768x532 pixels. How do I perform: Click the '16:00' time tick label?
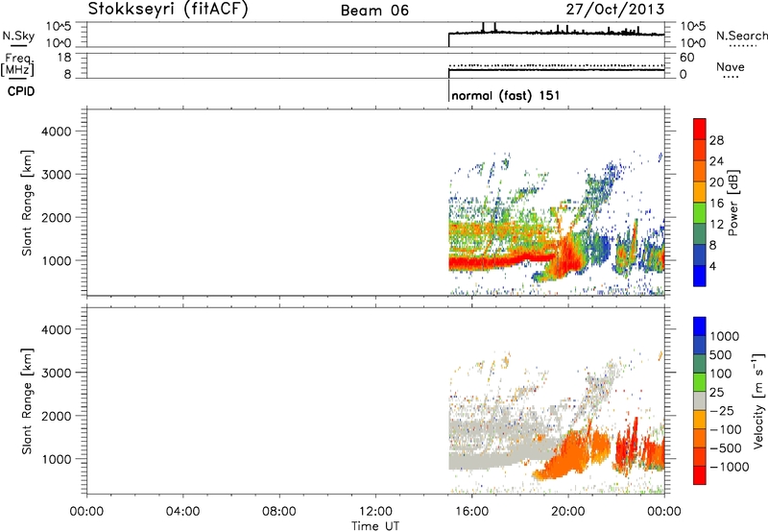pyautogui.click(x=471, y=512)
